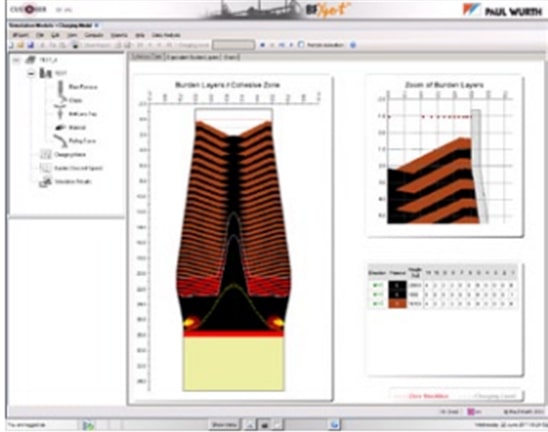Toggle the Charging Level option below the table
The width and height of the screenshot is (548, 432).
494,396
